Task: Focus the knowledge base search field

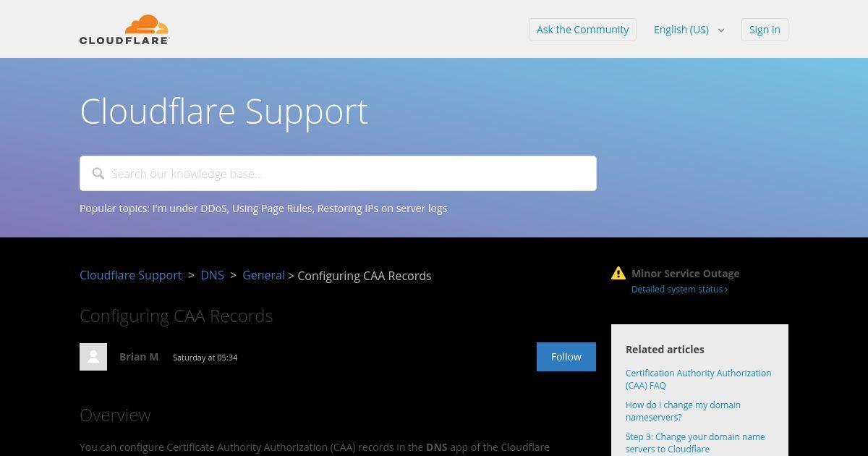Action: pyautogui.click(x=338, y=174)
